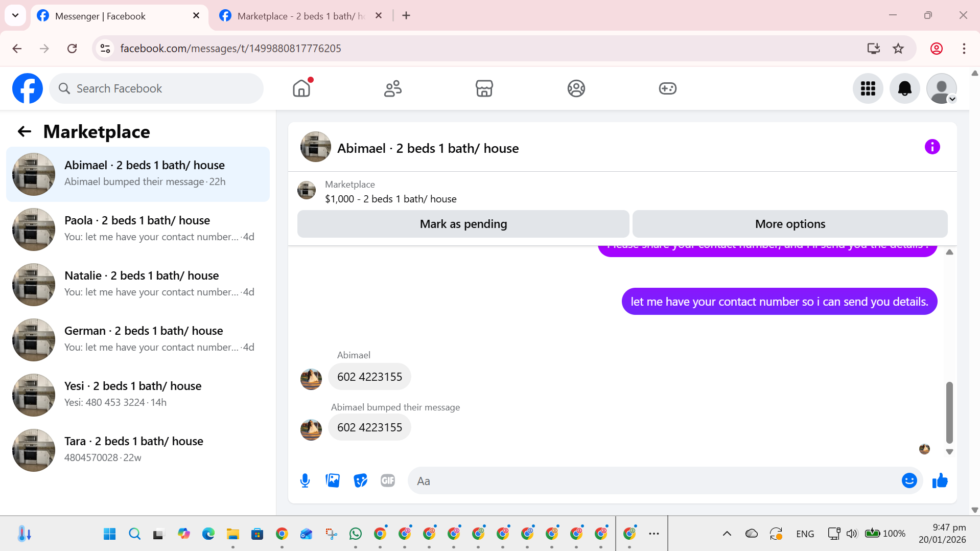Open conversation information (purple i icon)

pyautogui.click(x=932, y=147)
